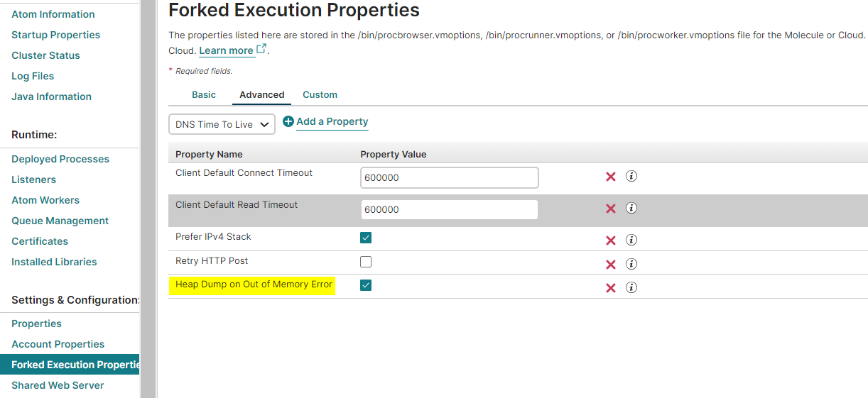Show info for Heap Dump on Out of Memory
This screenshot has width=868, height=398.
click(631, 287)
